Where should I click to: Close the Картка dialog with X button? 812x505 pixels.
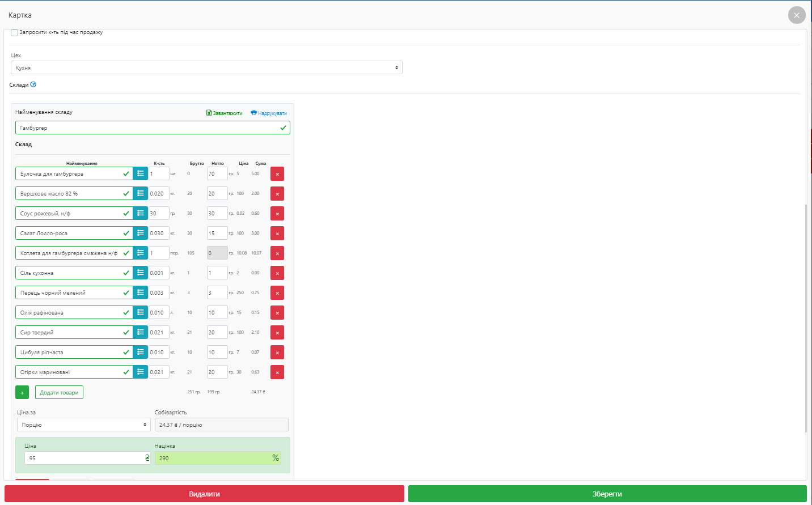pyautogui.click(x=796, y=15)
